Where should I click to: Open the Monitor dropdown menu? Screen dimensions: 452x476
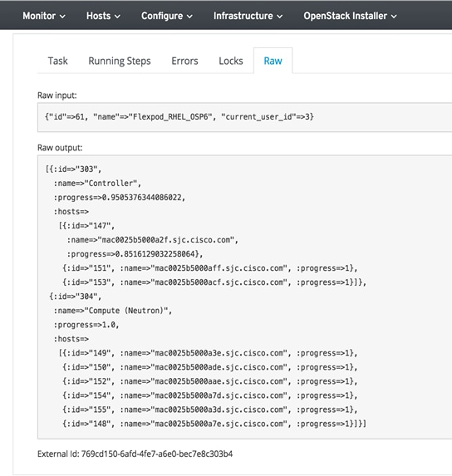(44, 16)
